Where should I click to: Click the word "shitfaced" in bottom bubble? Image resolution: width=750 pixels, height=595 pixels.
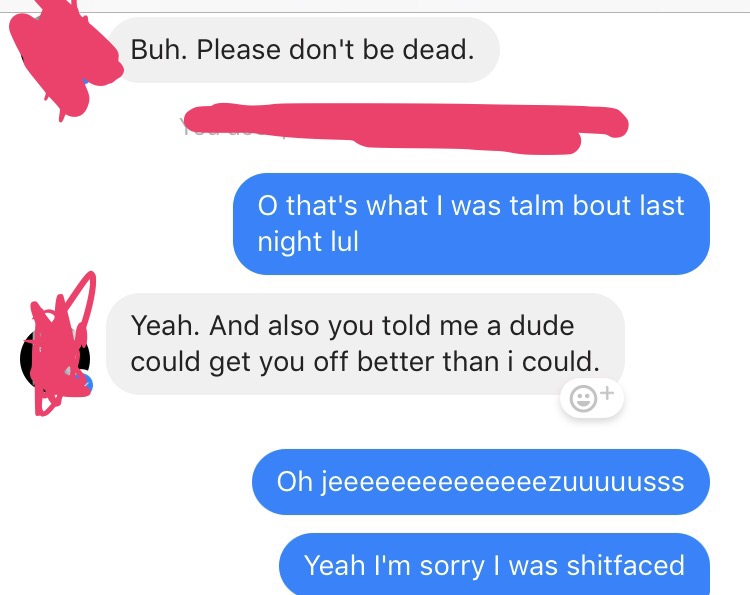click(x=626, y=565)
